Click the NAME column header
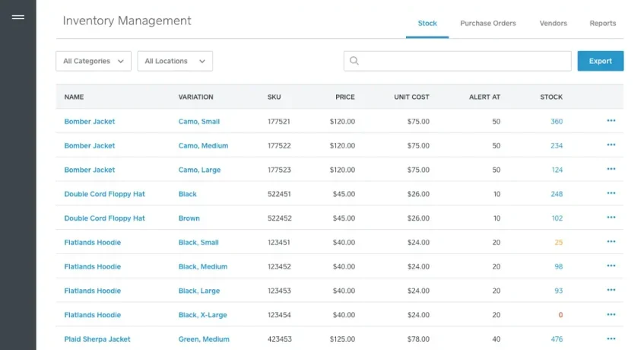Screen dimensions: 644x350 [x=74, y=97]
